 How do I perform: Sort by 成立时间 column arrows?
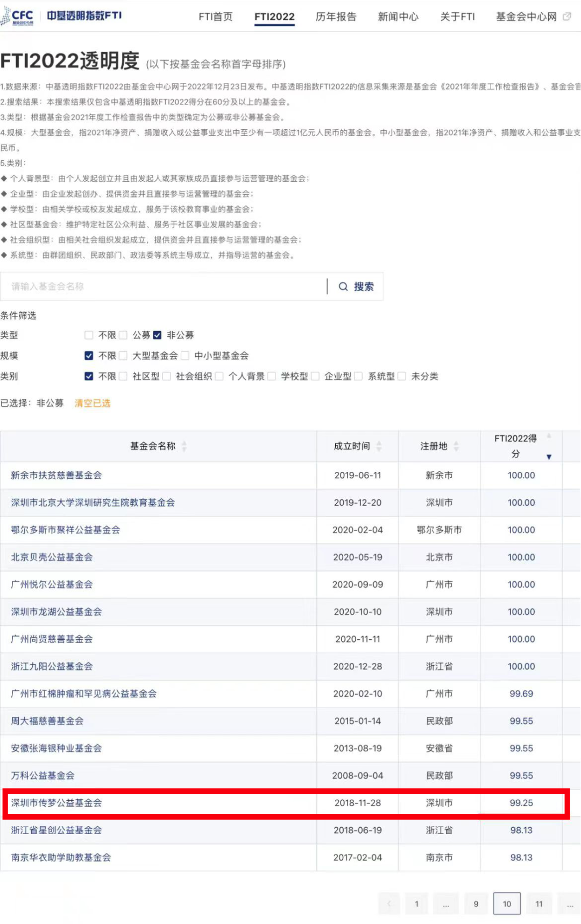379,446
